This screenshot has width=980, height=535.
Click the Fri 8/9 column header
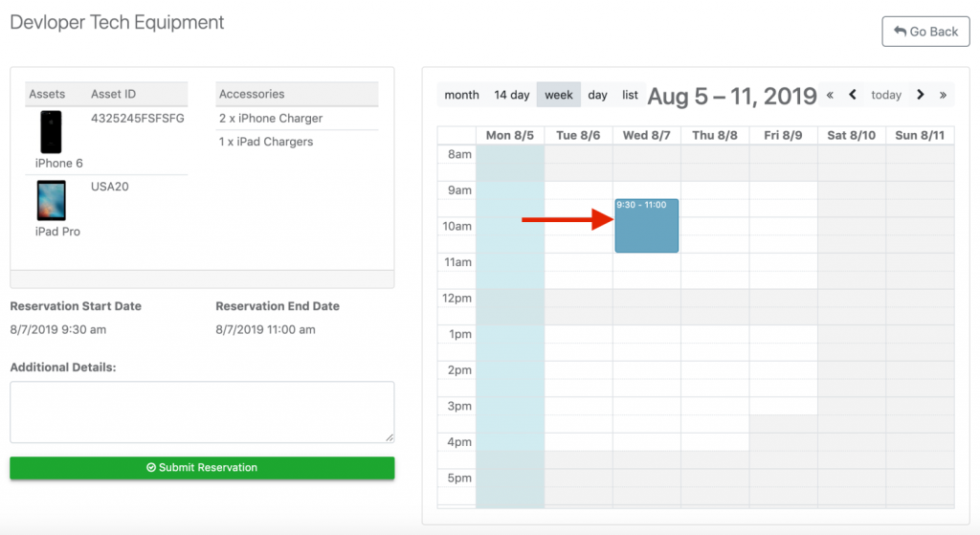point(783,135)
